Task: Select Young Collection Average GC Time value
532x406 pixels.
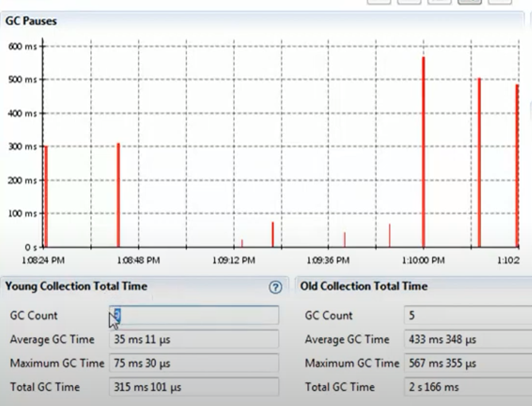Action: (194, 340)
